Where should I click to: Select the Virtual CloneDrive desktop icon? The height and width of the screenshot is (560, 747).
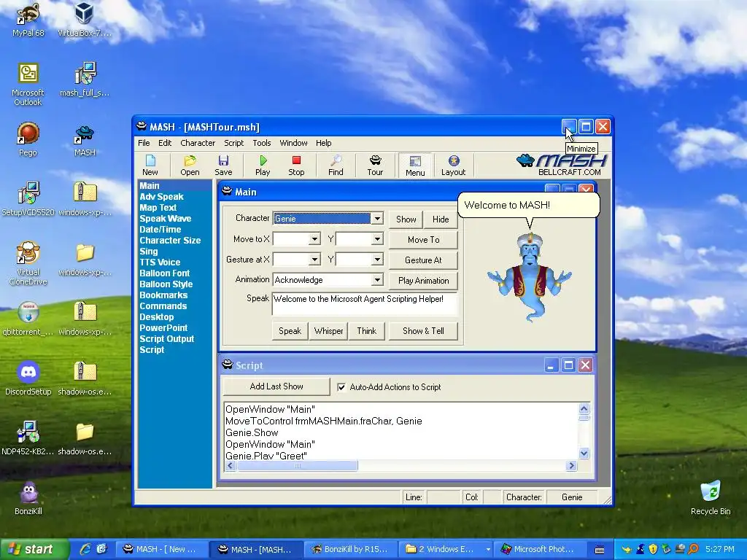[28, 262]
